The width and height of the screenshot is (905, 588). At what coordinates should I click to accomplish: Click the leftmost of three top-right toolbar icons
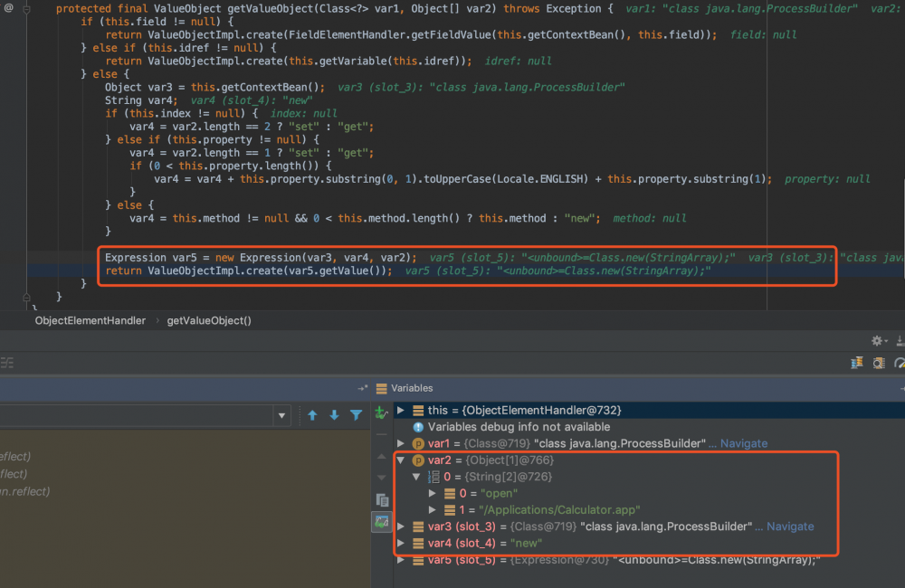pos(856,363)
